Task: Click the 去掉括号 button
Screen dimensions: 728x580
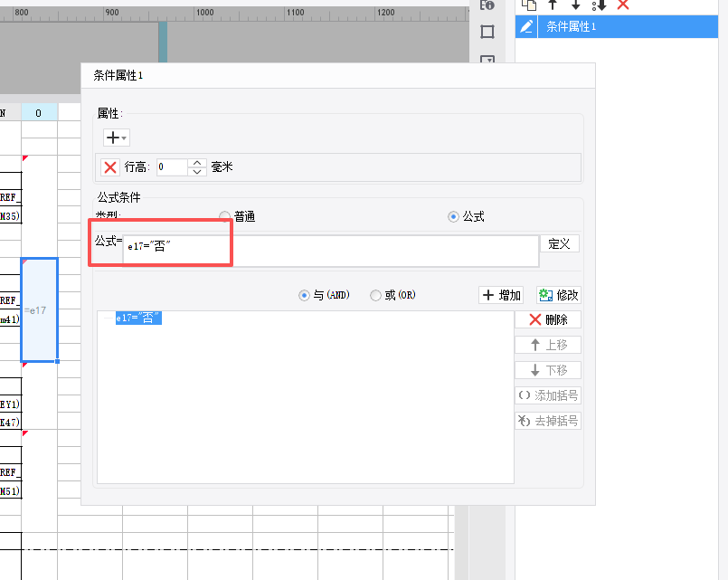Action: (548, 421)
